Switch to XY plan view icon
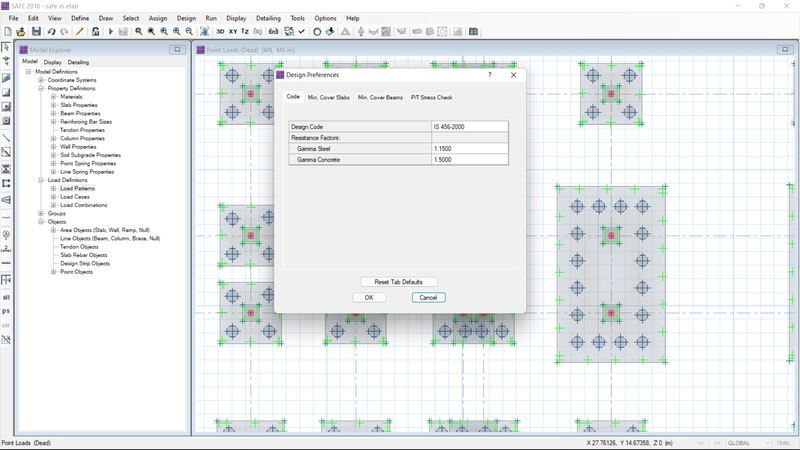Image resolution: width=800 pixels, height=450 pixels. click(233, 32)
